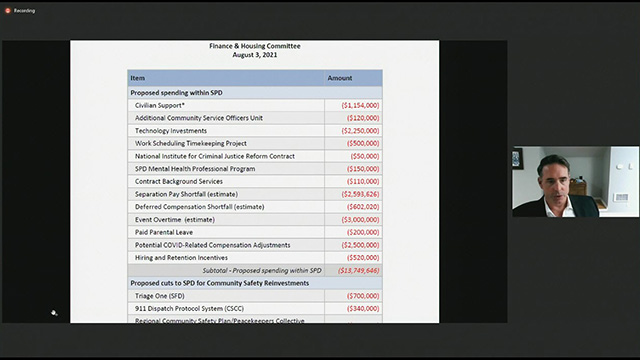Select the 'Paid Parental Leave' row
This screenshot has width=640, height=360.
[x=255, y=232]
